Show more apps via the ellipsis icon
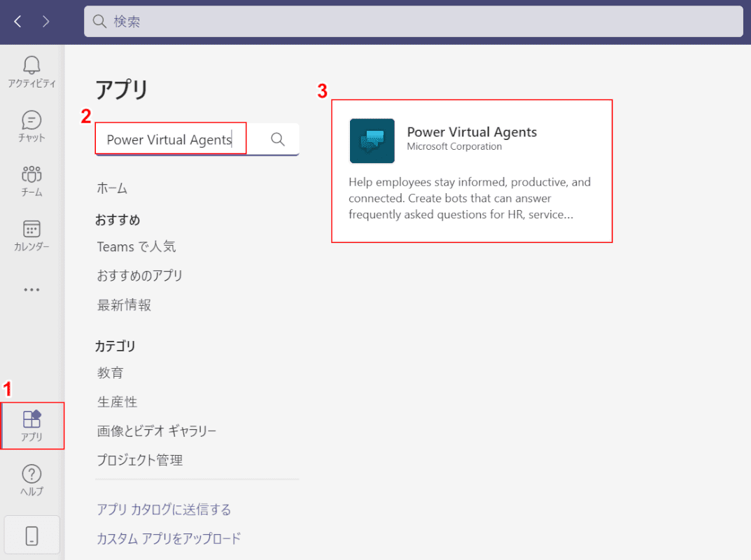The height and width of the screenshot is (560, 751). [31, 290]
